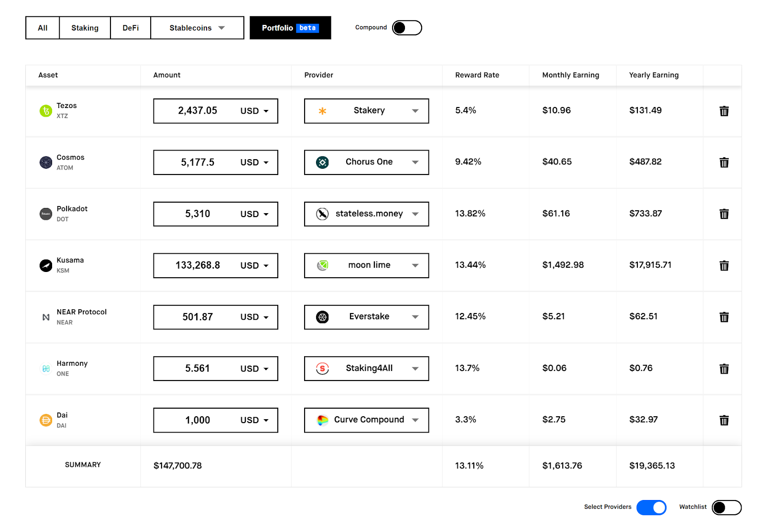This screenshot has height=532, width=765.
Task: Change the NEAR Protocol amount currency
Action: (254, 317)
